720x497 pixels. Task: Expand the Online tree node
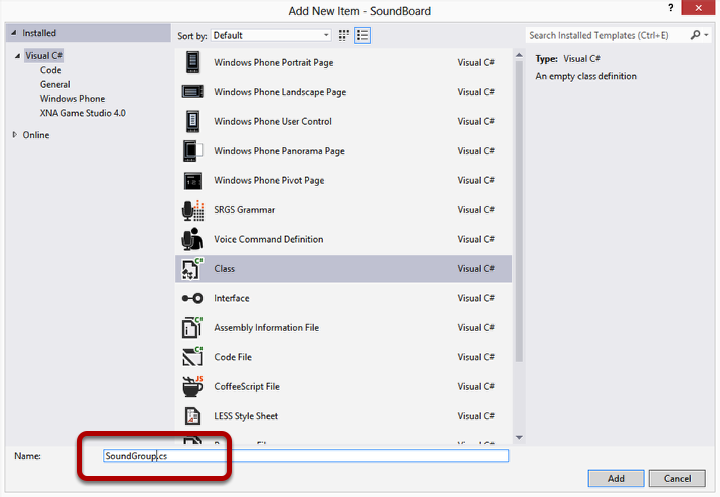pos(15,135)
